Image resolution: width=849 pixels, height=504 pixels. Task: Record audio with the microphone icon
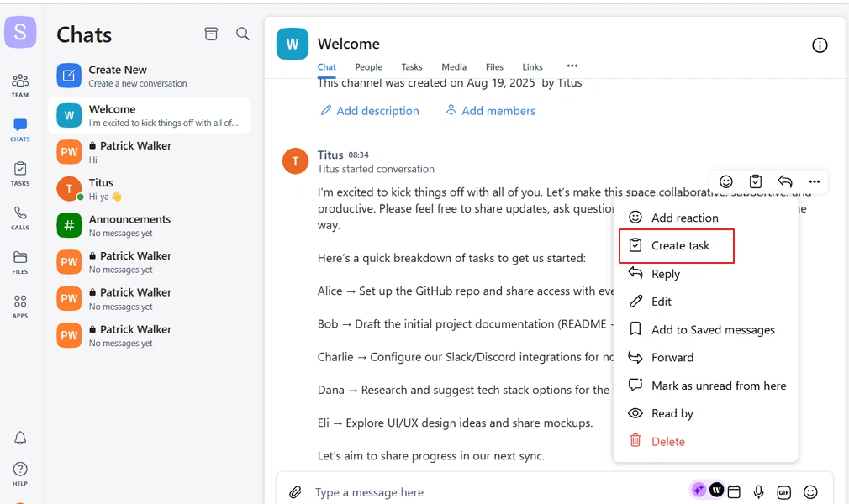pos(758,491)
